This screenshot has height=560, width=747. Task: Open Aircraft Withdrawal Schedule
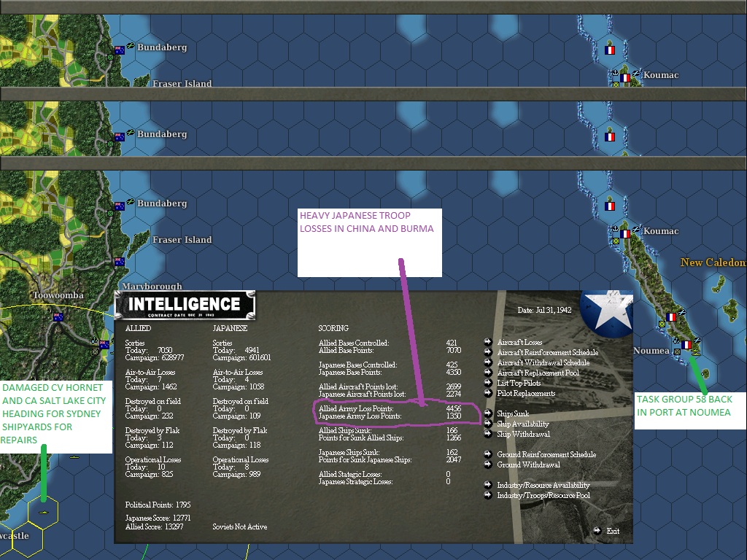click(543, 362)
